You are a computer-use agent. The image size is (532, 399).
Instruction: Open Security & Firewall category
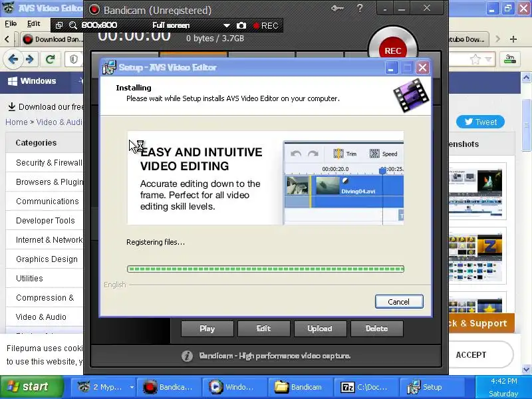(49, 163)
